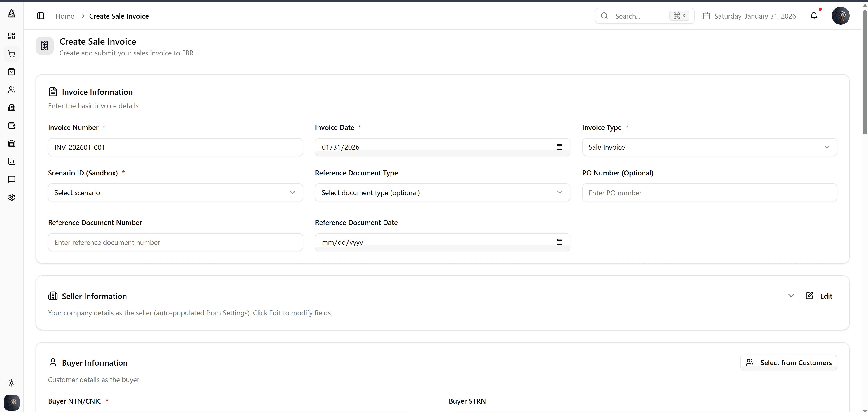Screen dimensions: 868x412
Task: Toggle the sidebar with the panel icon
Action: (x=40, y=16)
